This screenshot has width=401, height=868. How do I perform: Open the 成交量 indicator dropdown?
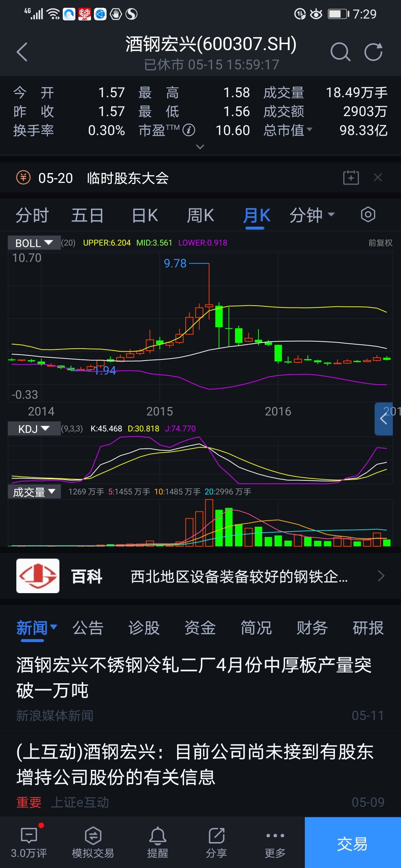pyautogui.click(x=34, y=492)
